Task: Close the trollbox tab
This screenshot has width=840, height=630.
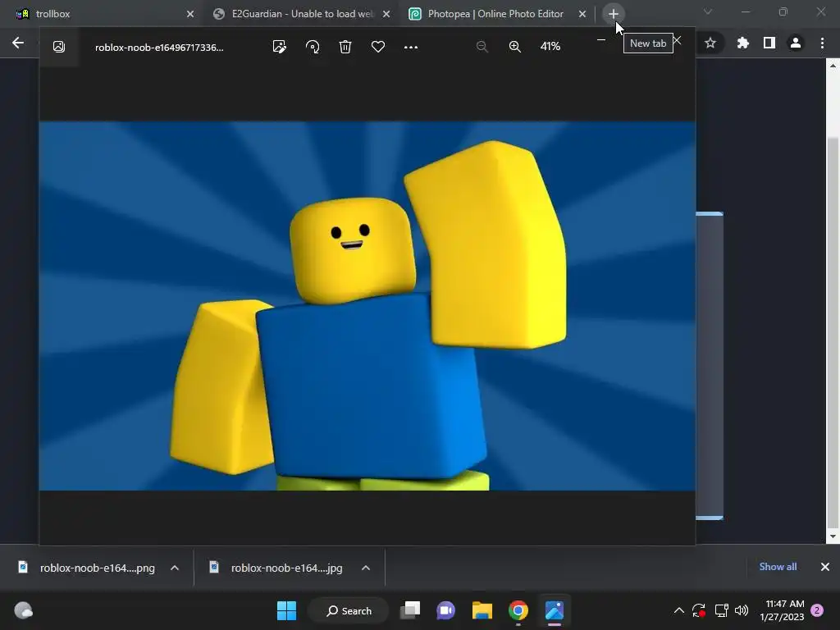Action: [190, 14]
